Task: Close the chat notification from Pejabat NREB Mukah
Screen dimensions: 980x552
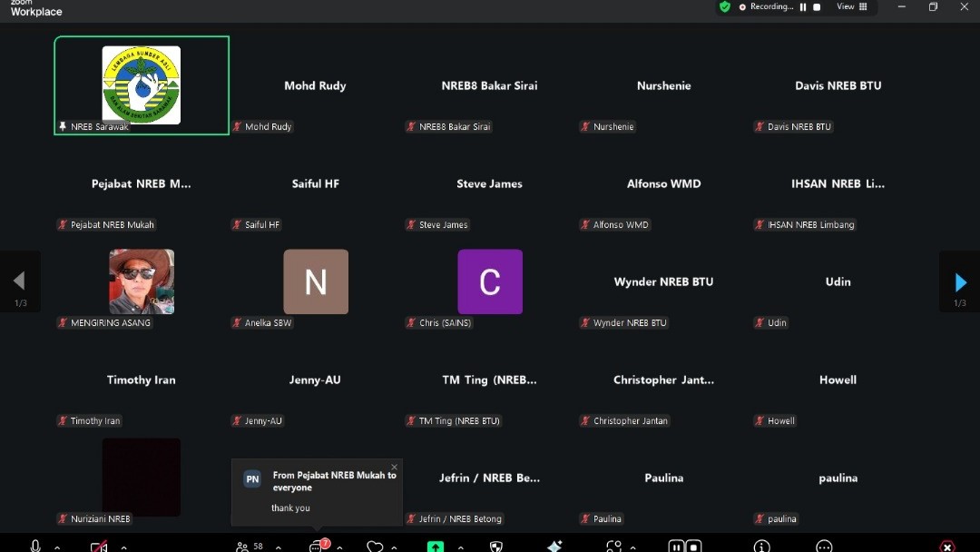Action: pyautogui.click(x=394, y=468)
